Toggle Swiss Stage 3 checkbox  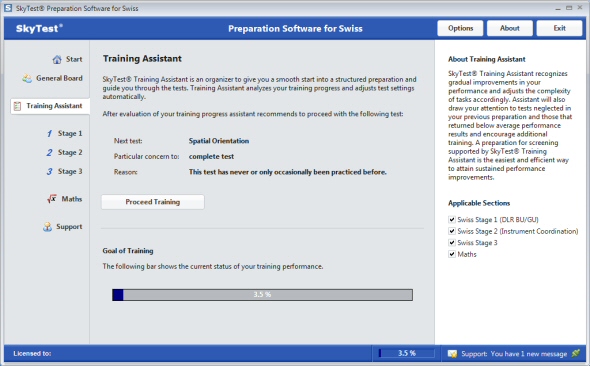pos(452,243)
